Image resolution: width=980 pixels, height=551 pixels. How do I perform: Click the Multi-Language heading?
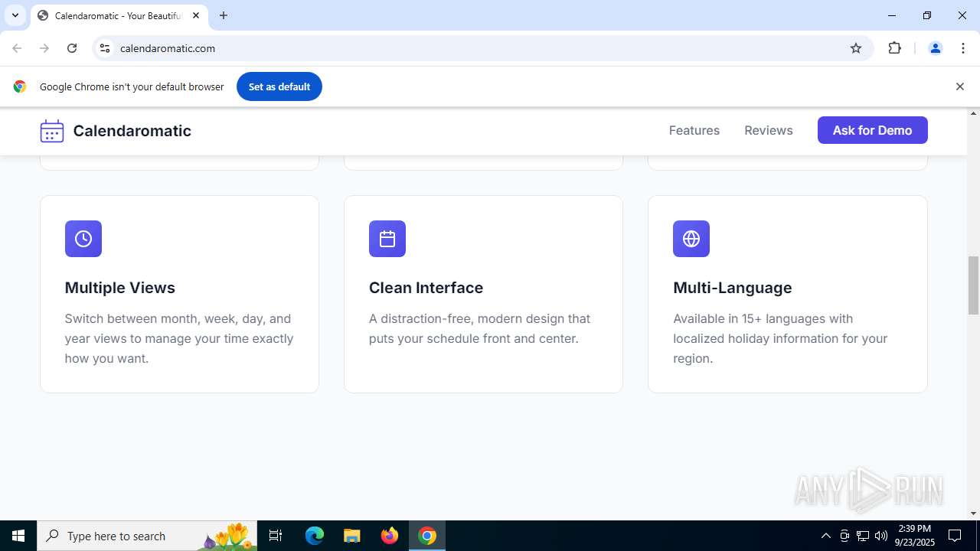tap(733, 288)
